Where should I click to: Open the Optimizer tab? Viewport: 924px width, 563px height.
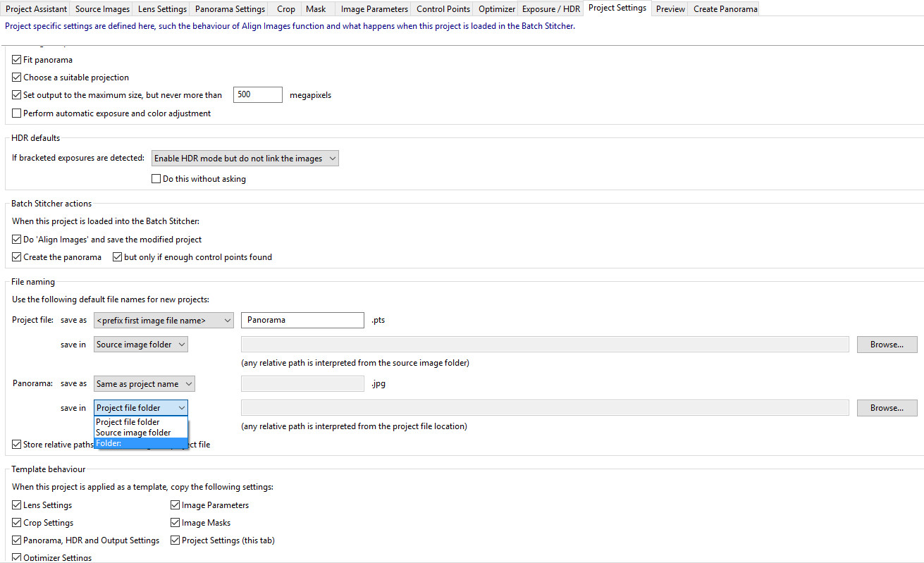coord(496,9)
